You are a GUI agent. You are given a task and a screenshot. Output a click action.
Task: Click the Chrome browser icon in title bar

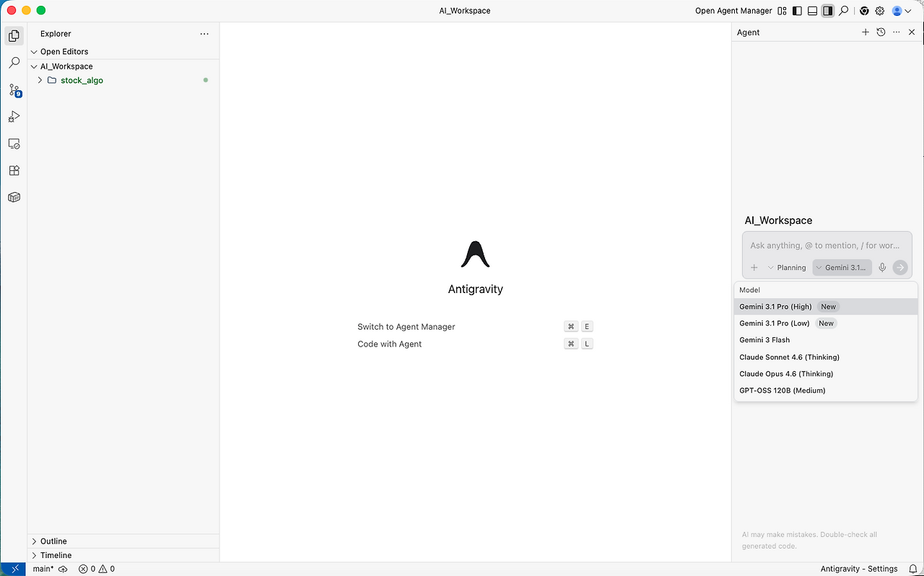pos(864,11)
